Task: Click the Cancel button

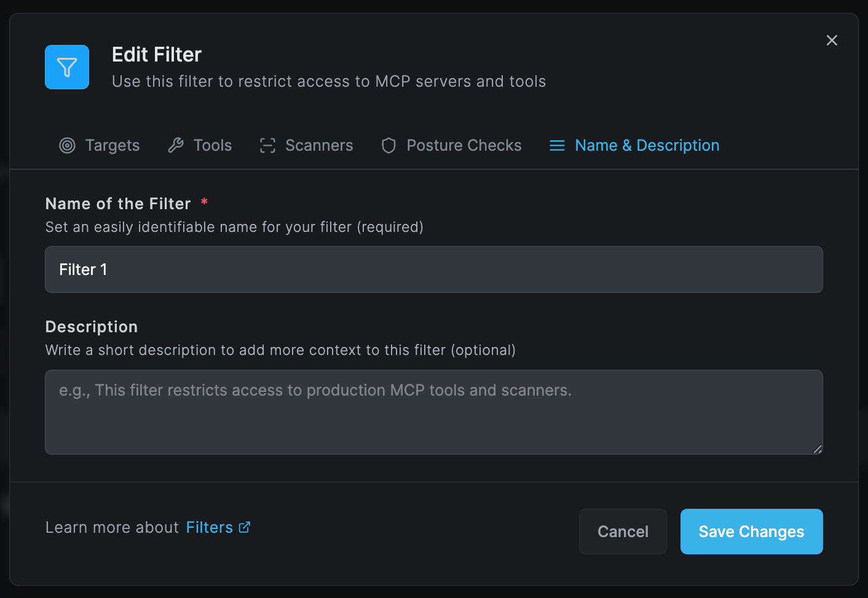Action: point(623,532)
